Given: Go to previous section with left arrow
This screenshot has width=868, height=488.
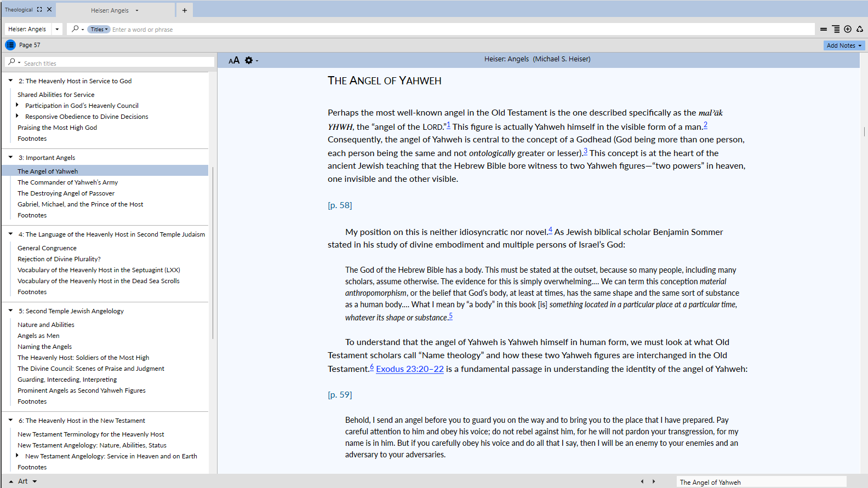Looking at the screenshot, I should (642, 481).
